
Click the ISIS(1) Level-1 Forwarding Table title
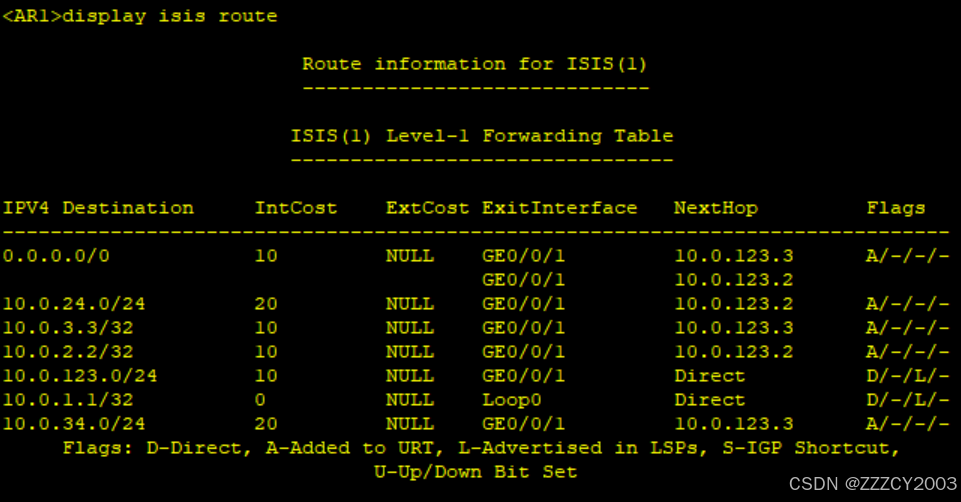[482, 136]
